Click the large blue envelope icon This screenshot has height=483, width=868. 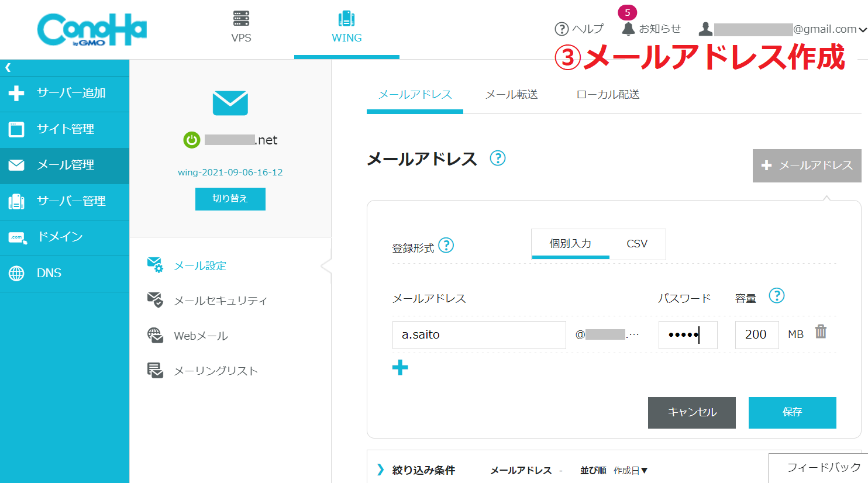[x=230, y=103]
